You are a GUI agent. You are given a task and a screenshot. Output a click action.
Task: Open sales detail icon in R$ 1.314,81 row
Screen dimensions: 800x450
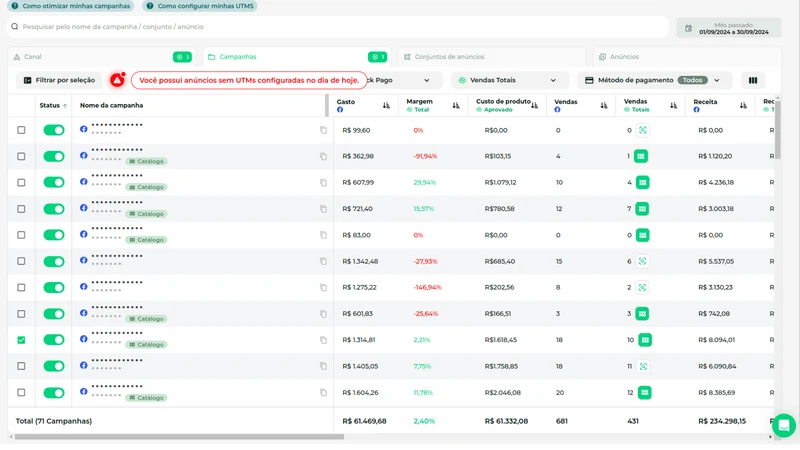(645, 340)
